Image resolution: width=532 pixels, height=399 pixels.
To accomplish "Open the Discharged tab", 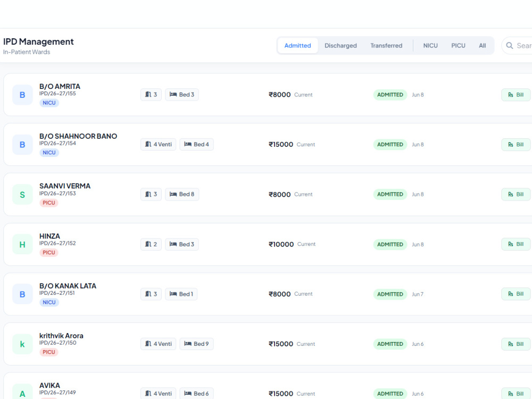I will click(x=340, y=45).
